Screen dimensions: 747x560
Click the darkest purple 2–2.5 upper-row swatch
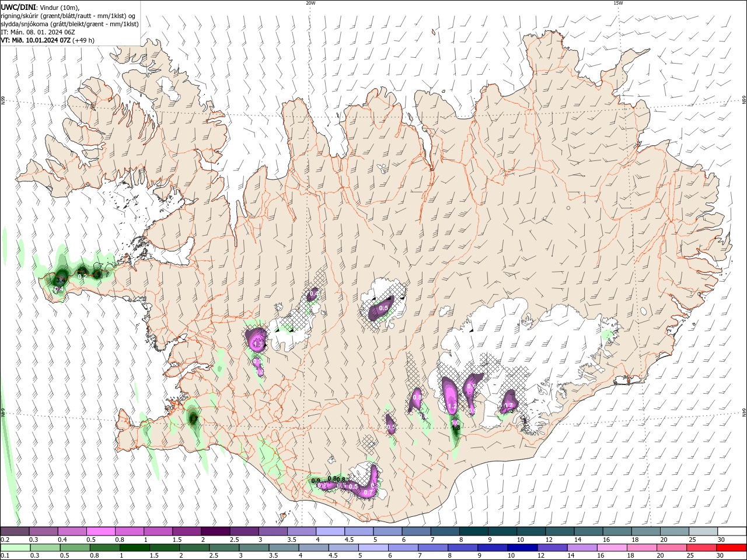coord(215,531)
